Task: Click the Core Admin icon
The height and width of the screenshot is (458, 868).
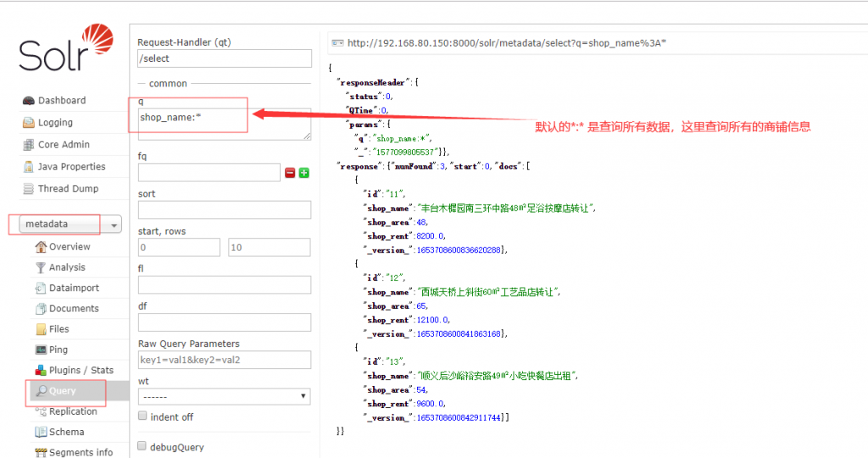Action: click(28, 145)
